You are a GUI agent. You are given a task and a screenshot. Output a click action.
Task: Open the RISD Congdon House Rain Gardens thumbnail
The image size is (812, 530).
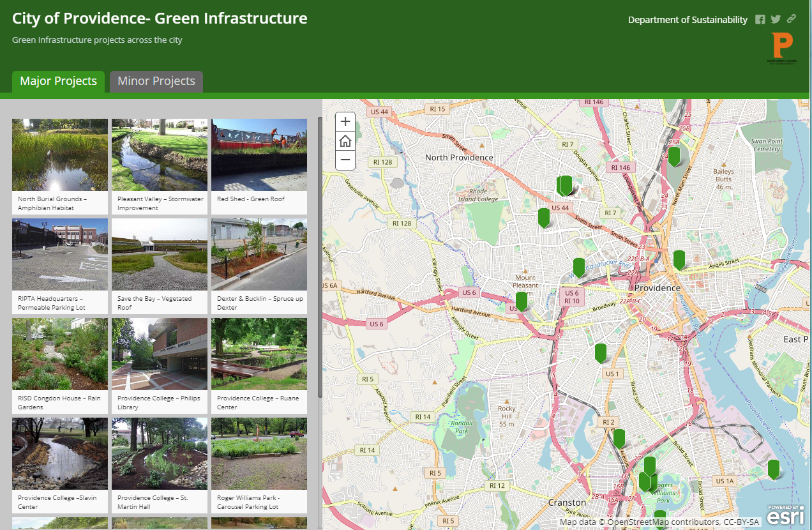point(59,354)
